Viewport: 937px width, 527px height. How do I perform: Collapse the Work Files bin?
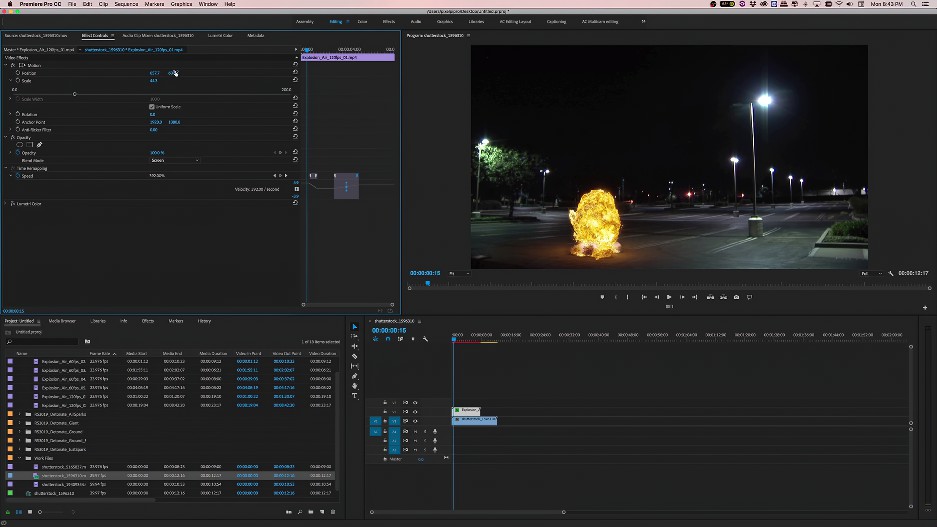(x=19, y=459)
